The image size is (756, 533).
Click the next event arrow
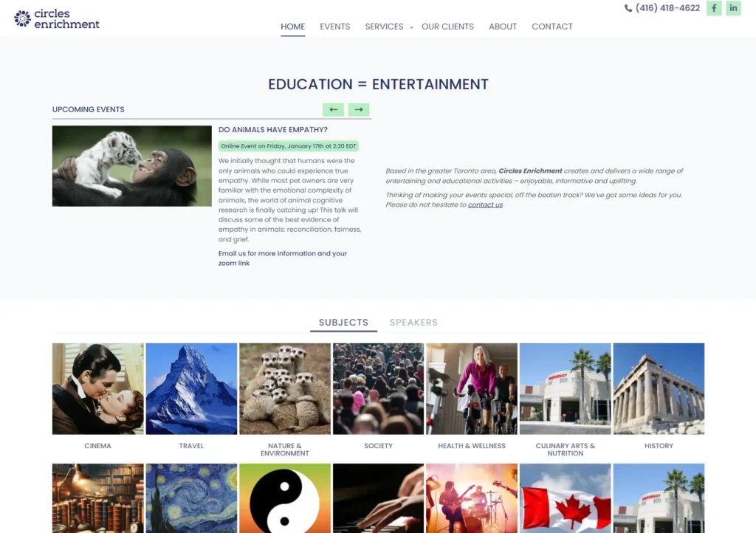[x=359, y=109]
